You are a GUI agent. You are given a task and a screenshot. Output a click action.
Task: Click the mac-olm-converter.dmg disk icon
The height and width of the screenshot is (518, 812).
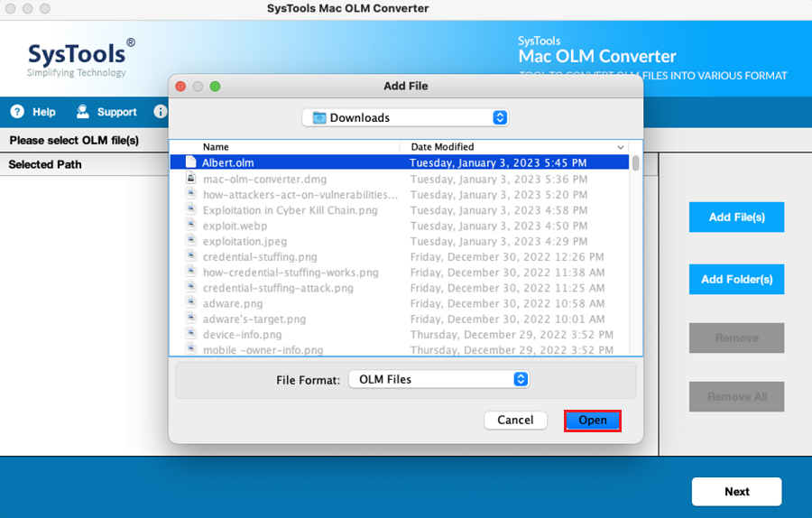(x=191, y=179)
